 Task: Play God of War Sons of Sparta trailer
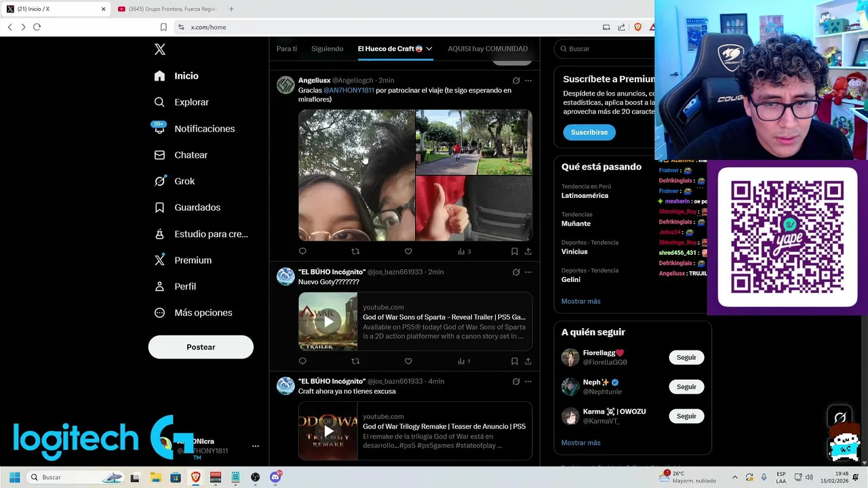(328, 321)
